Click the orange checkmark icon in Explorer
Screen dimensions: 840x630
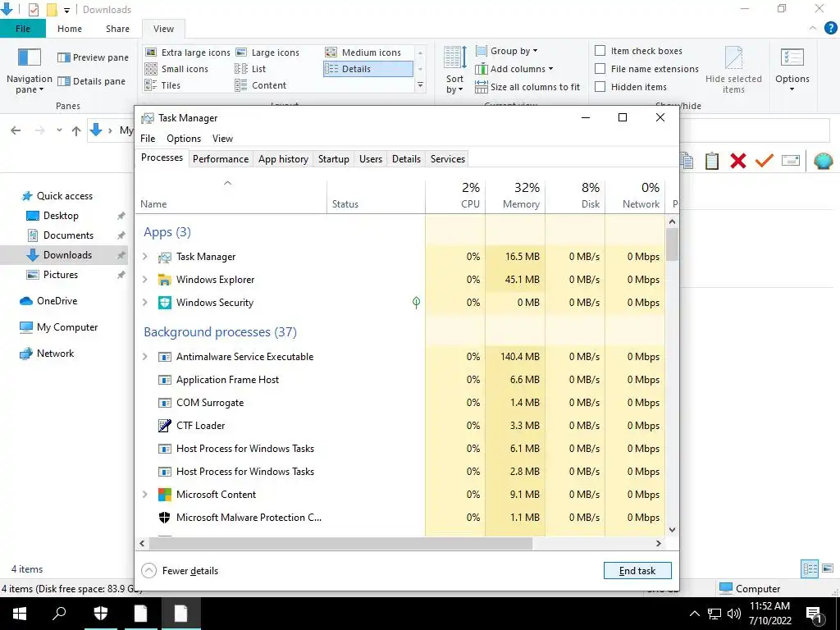764,161
